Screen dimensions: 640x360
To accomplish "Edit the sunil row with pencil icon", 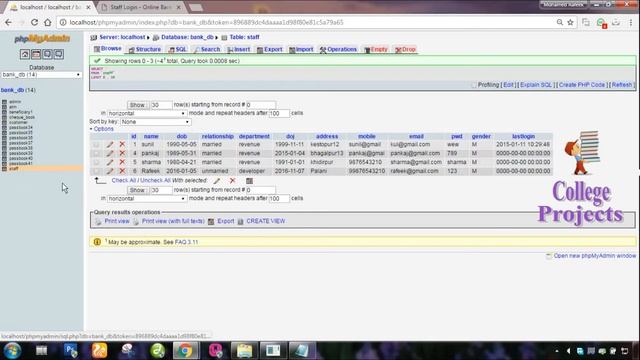I will (110, 144).
